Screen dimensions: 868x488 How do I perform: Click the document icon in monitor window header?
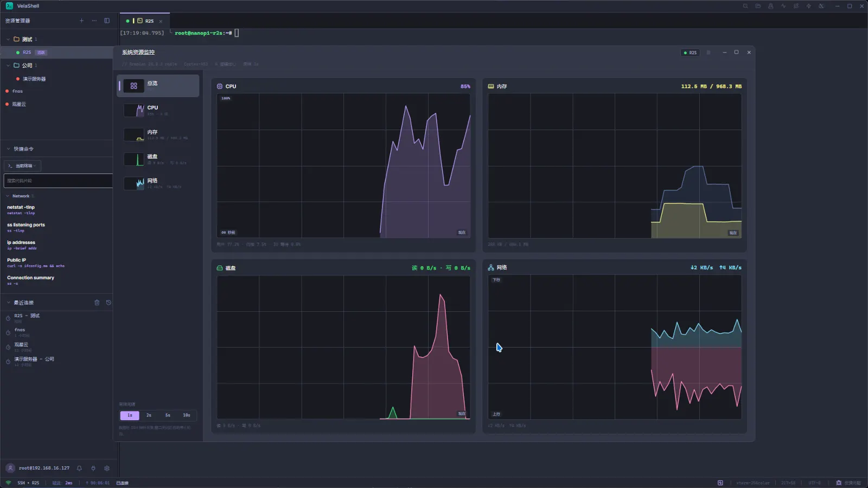pyautogui.click(x=708, y=53)
